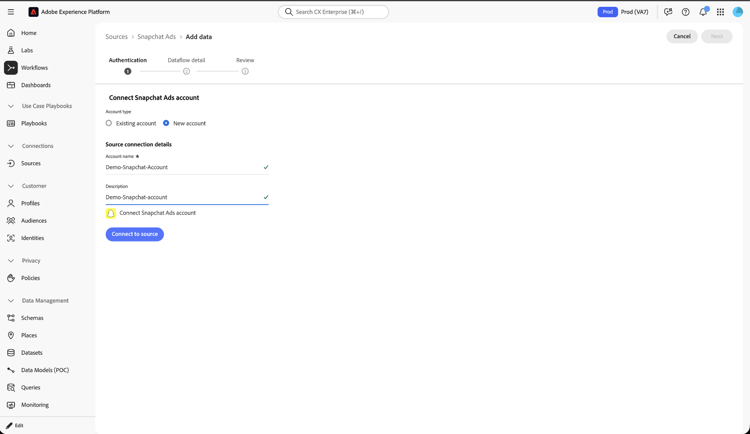Click the Snapchat Ads breadcrumb link
This screenshot has height=434, width=750.
pyautogui.click(x=156, y=36)
